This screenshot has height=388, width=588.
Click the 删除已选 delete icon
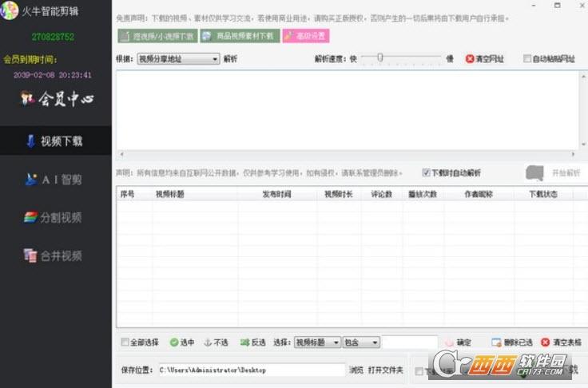[x=496, y=342]
